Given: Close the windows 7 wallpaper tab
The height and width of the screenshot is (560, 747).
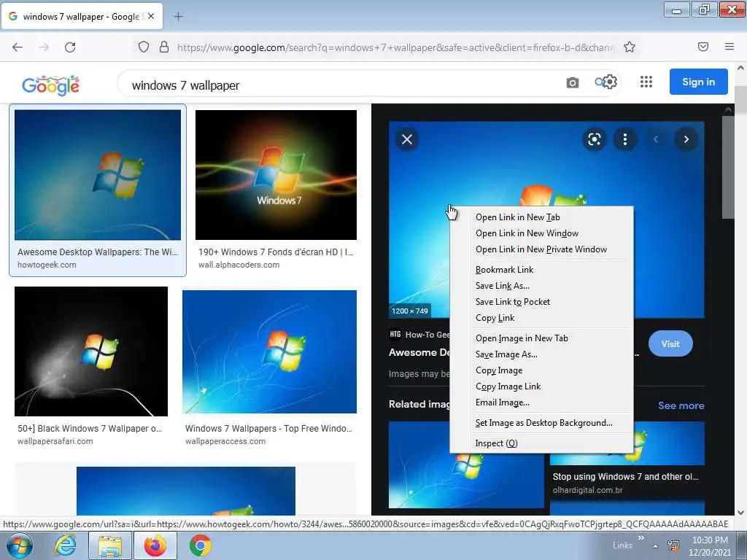Looking at the screenshot, I should (x=151, y=16).
